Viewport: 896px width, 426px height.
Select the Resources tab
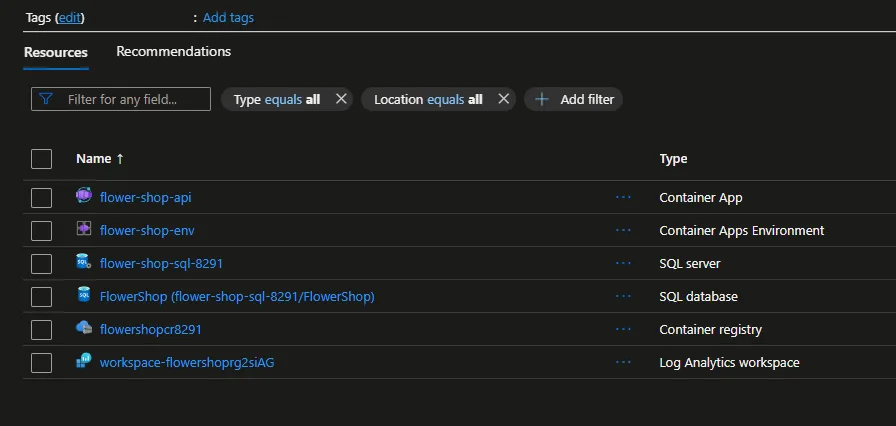(x=56, y=52)
